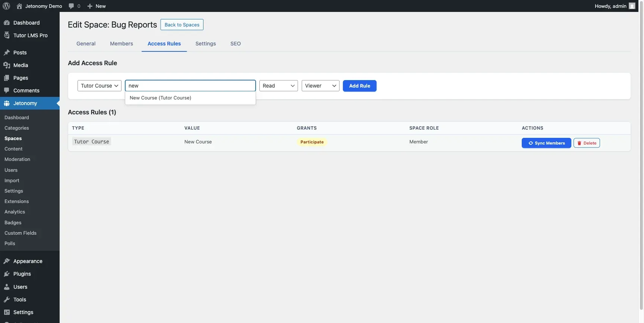
Task: Click the Pages icon in sidebar
Action: coord(7,78)
